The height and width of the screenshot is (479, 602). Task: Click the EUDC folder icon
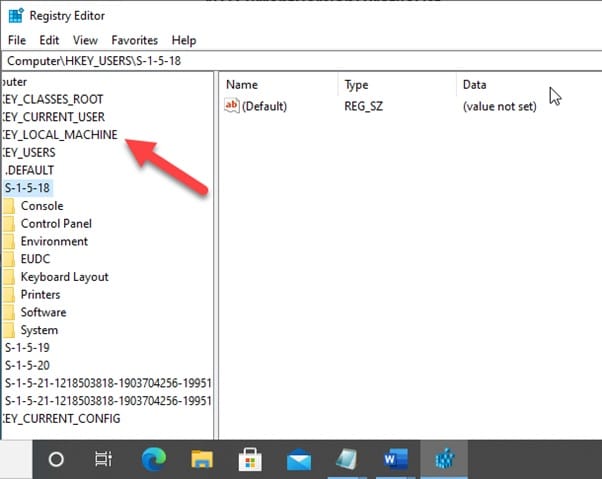(9, 259)
